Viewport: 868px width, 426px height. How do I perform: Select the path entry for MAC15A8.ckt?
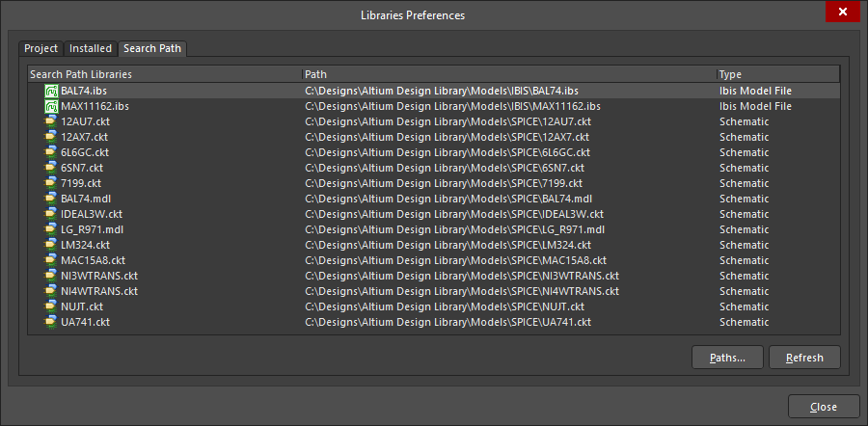coord(455,260)
